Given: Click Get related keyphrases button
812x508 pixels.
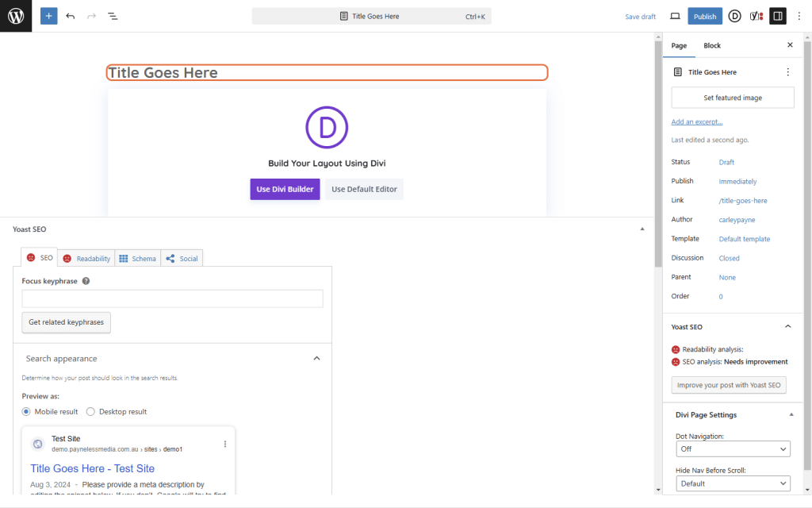Looking at the screenshot, I should [67, 322].
